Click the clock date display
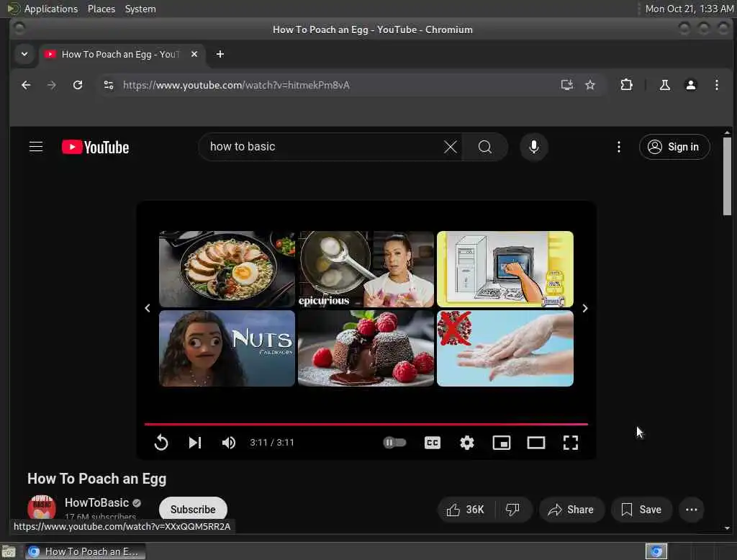 tap(689, 9)
